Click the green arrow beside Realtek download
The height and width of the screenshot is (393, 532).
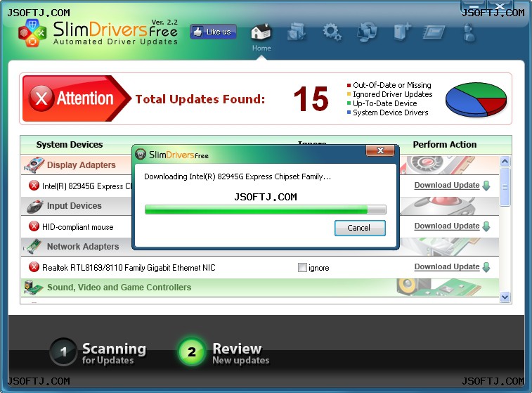pyautogui.click(x=486, y=266)
